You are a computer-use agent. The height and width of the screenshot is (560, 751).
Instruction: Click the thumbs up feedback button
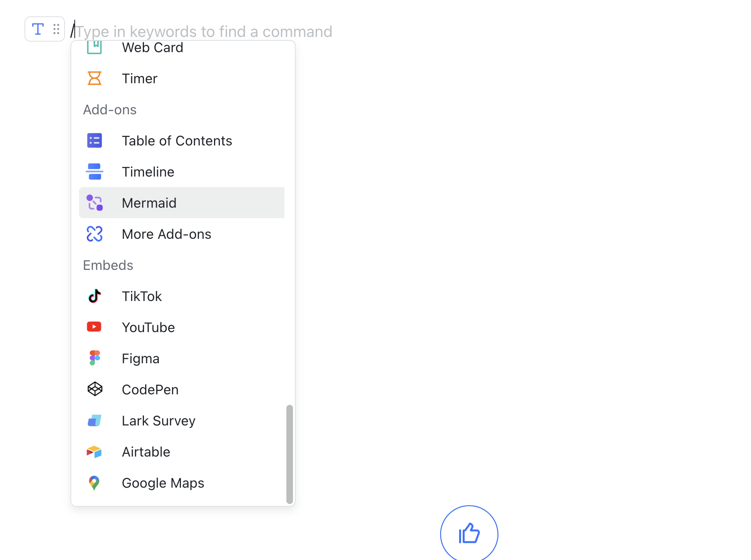coord(468,533)
